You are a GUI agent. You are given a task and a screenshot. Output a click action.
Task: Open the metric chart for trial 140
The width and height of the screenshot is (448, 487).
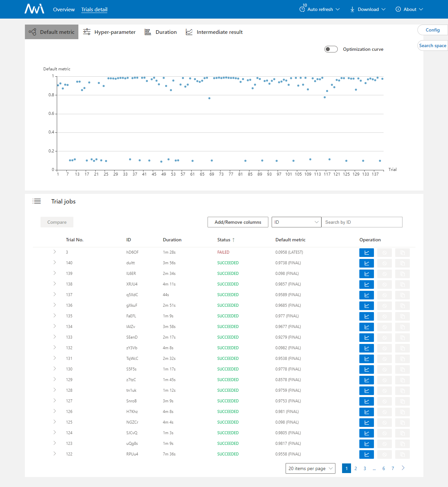click(x=366, y=263)
